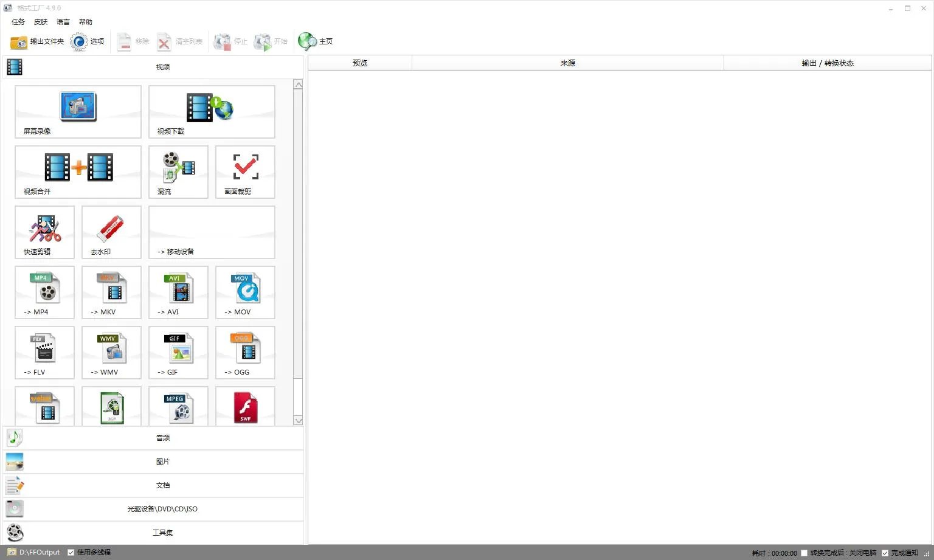Image resolution: width=934 pixels, height=560 pixels.
Task: Open the 皮肤 skin menu
Action: (41, 22)
